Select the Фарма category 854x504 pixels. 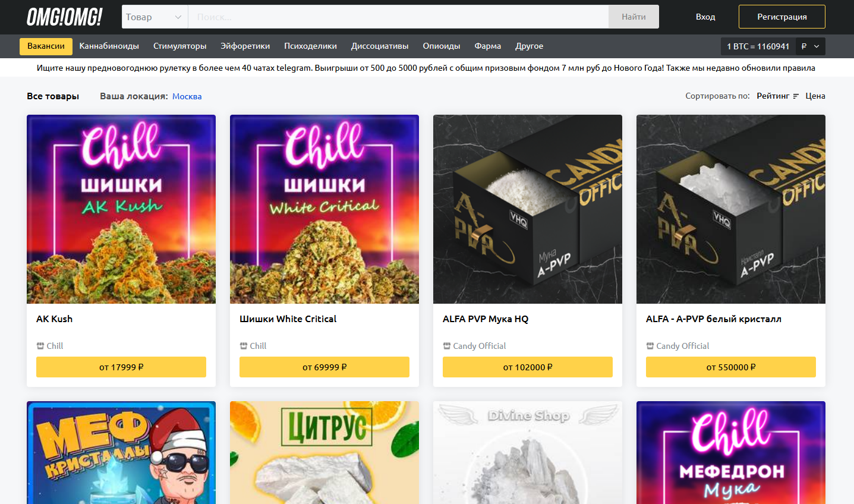[x=487, y=46]
